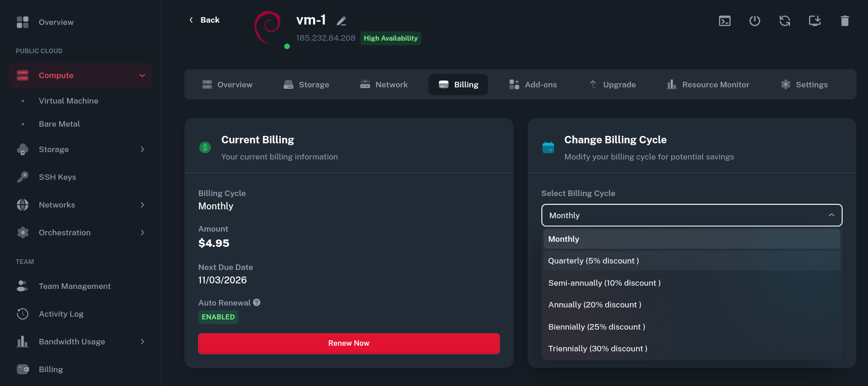Edit vm-1 name with pencil icon

(341, 21)
